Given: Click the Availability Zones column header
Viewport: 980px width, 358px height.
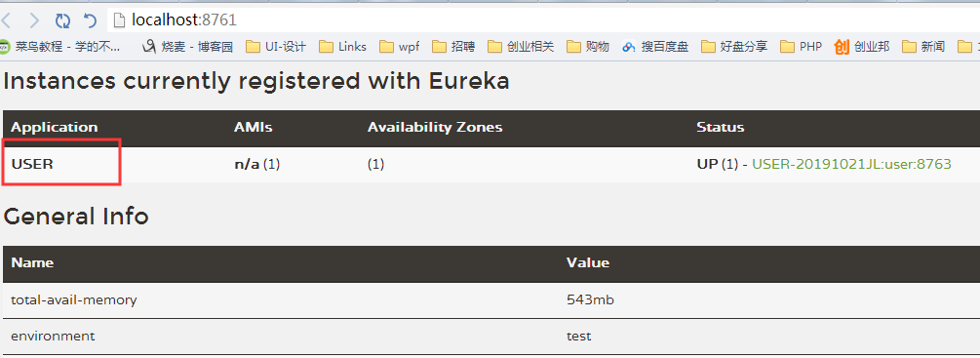Looking at the screenshot, I should coord(435,128).
